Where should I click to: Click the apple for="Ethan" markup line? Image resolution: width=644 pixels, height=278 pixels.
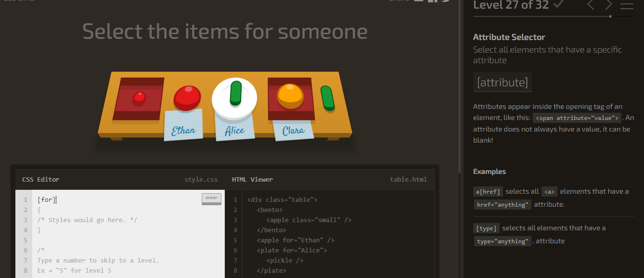click(x=296, y=240)
